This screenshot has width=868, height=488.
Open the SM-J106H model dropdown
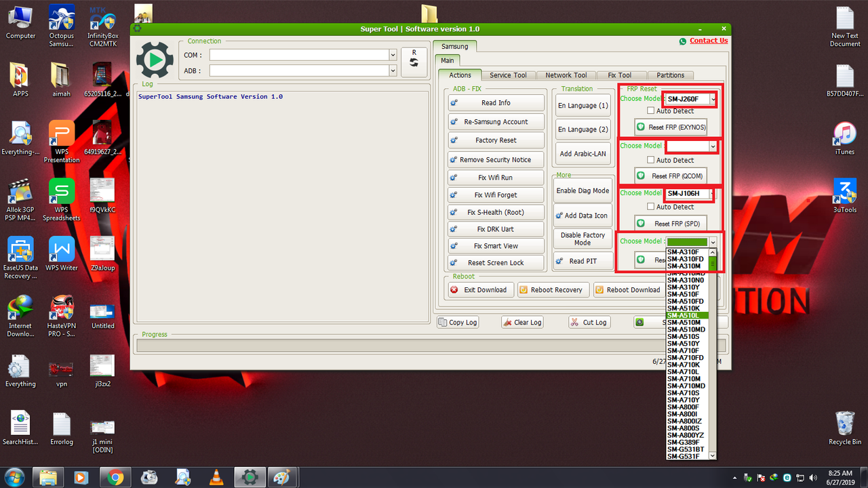[x=713, y=194]
